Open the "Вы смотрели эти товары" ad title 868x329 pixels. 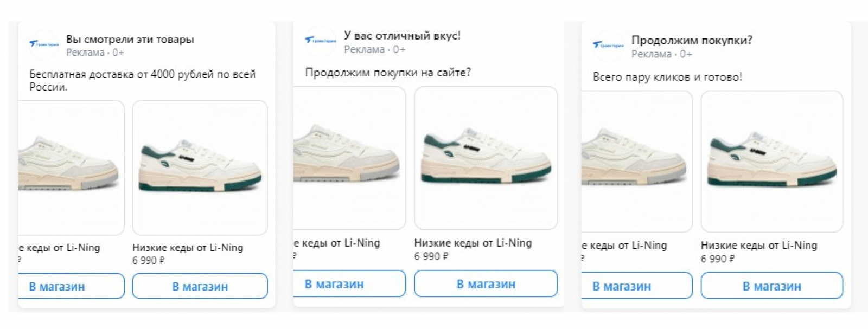[x=130, y=39]
